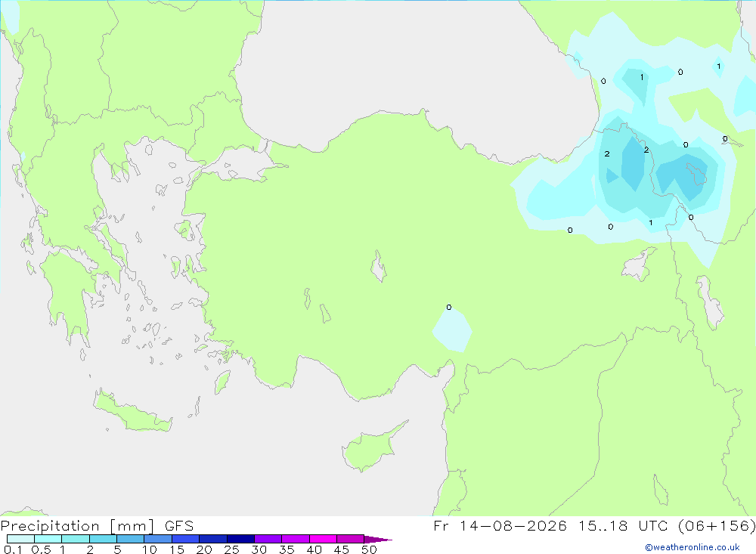
Task: Pick the 1–2 mm cyan legend swatch
Action: 76,539
